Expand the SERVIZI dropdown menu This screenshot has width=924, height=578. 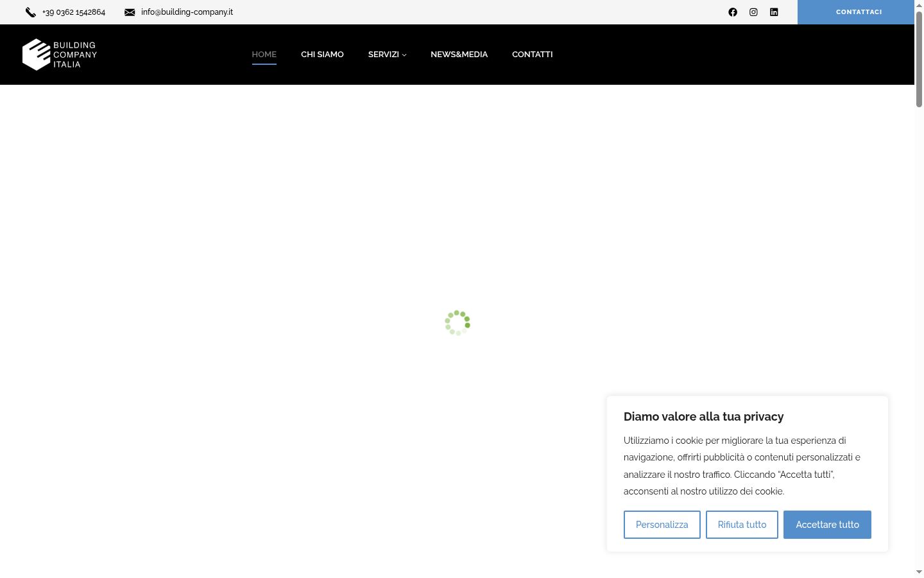pos(387,55)
